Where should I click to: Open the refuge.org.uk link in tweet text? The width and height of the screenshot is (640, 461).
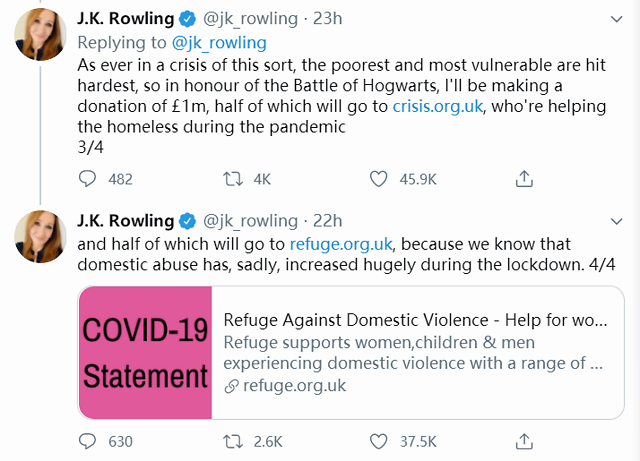coord(341,243)
